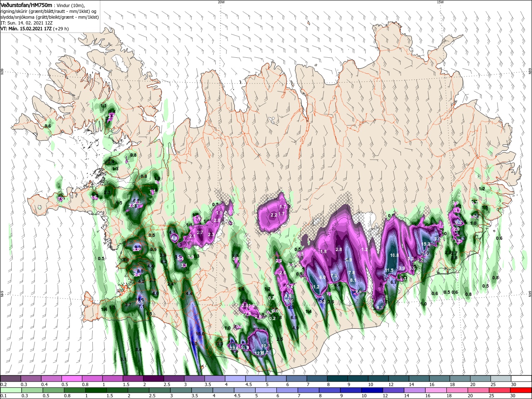This screenshot has width=532, height=399.
Task: Click the 6.0 precipitation value on map
Action: [322, 277]
